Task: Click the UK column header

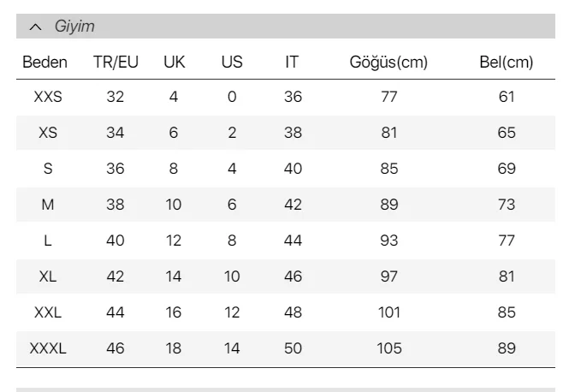Action: [x=174, y=62]
